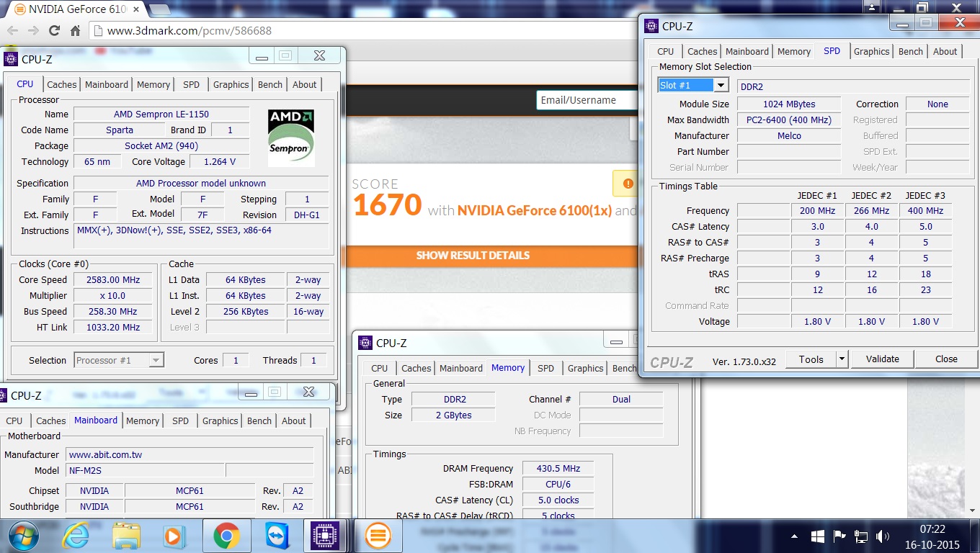Open About tab in CPU-Z SPD window

pyautogui.click(x=945, y=51)
